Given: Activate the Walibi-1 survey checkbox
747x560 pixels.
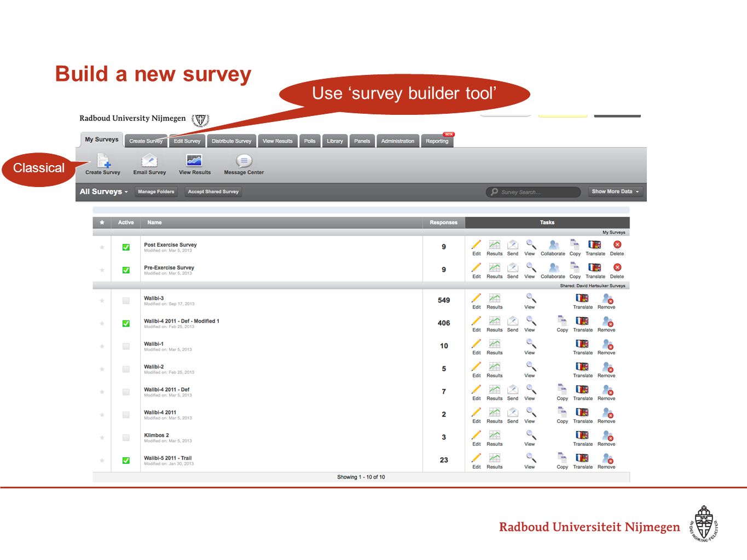Looking at the screenshot, I should pos(126,346).
